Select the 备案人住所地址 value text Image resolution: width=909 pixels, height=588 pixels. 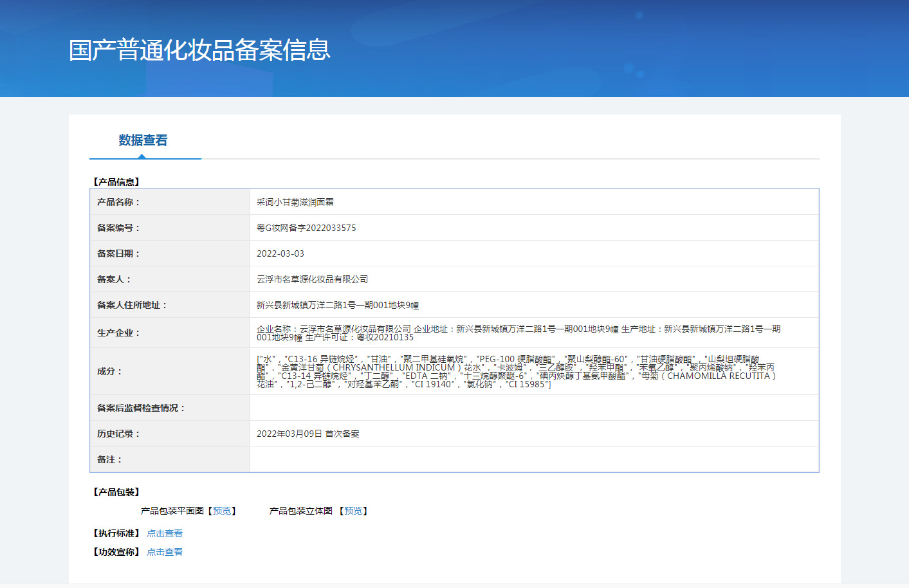(338, 305)
